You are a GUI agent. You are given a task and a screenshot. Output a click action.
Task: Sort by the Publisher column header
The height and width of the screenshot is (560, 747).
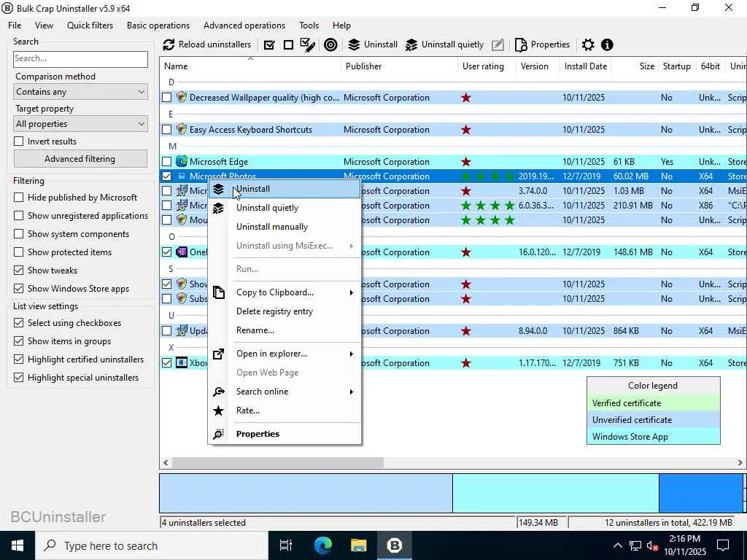(399, 66)
